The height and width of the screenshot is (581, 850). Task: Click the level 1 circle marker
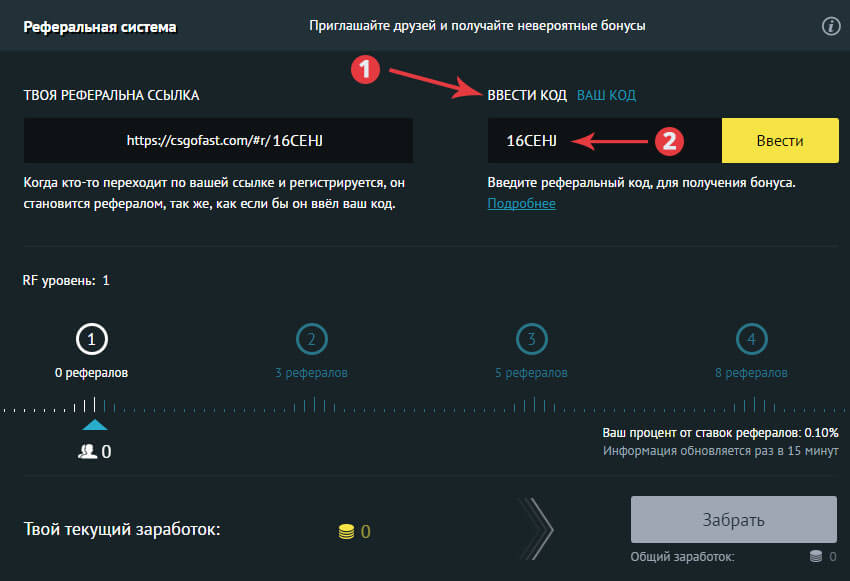click(91, 340)
